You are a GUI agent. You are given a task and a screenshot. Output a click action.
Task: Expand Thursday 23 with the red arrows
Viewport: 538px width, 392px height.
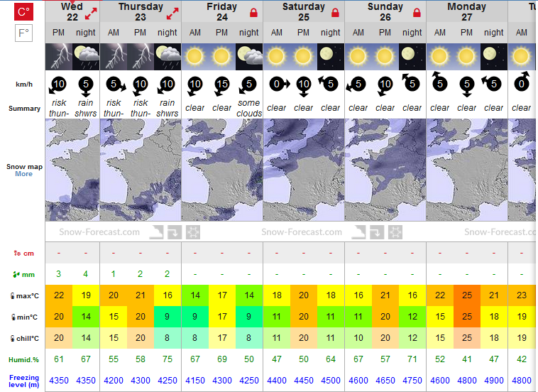coord(172,13)
